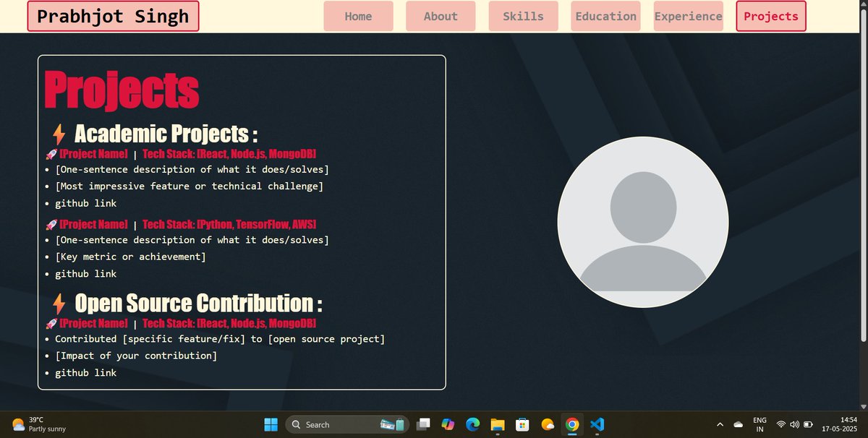Click the lightning bolt beside Academic Projects
Screen dimensions: 868x438
coord(59,134)
